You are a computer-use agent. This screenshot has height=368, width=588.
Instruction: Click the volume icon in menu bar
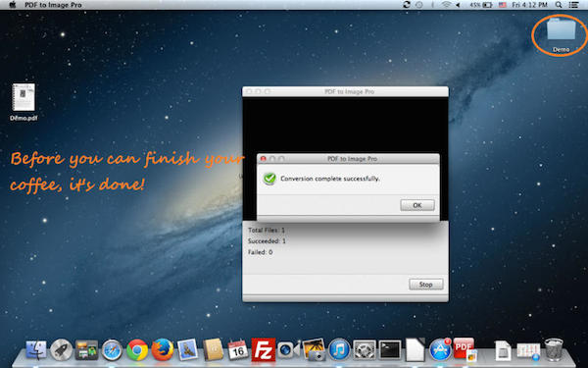click(459, 5)
